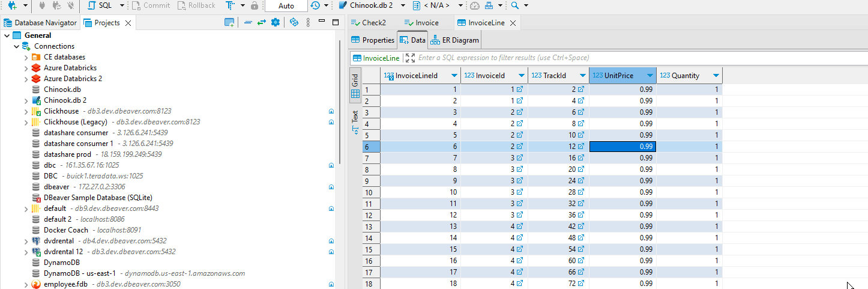Expand the employee.fdb connection
The height and width of the screenshot is (289, 868).
[26, 284]
